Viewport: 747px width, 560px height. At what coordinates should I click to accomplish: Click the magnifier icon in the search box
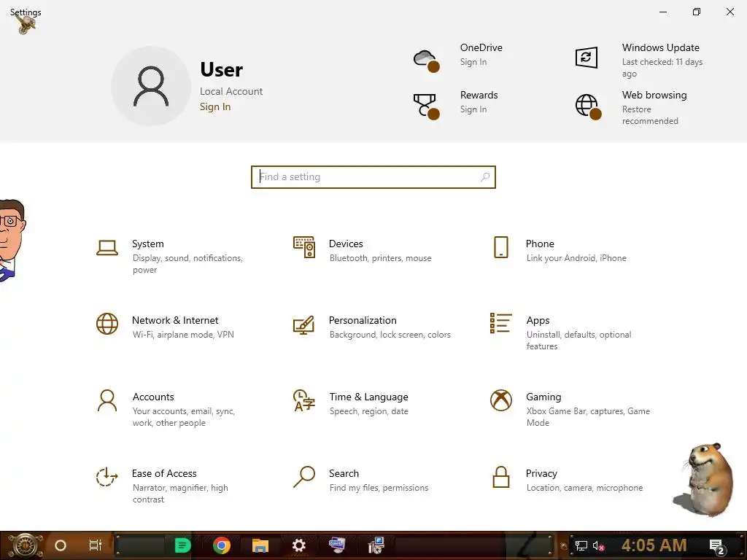(x=485, y=177)
